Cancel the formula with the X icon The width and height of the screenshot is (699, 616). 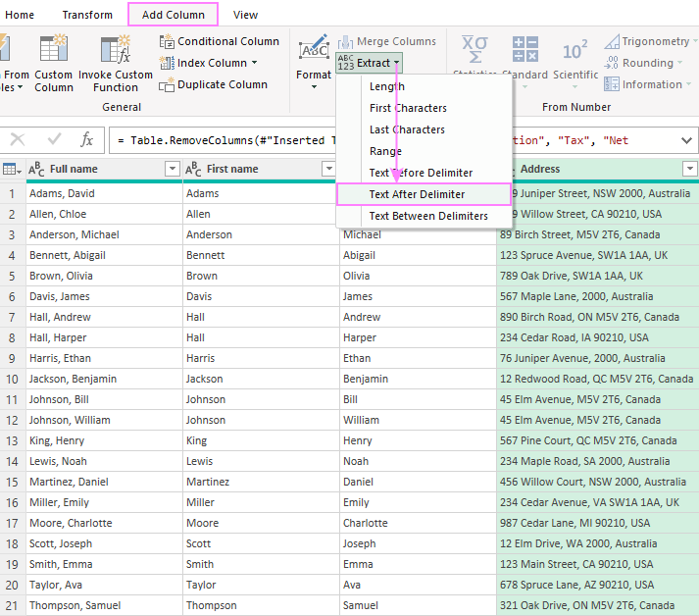(18, 139)
